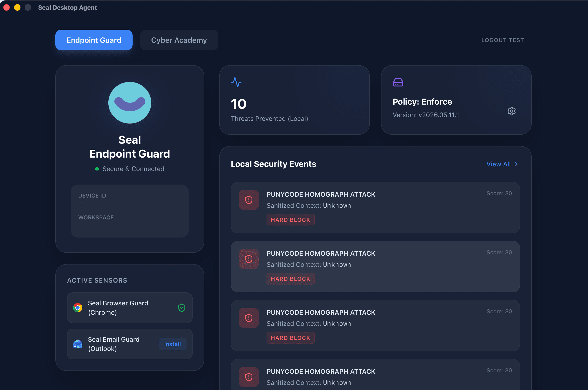Close the window with the red button
Image resolution: width=588 pixels, height=390 pixels.
coord(7,7)
